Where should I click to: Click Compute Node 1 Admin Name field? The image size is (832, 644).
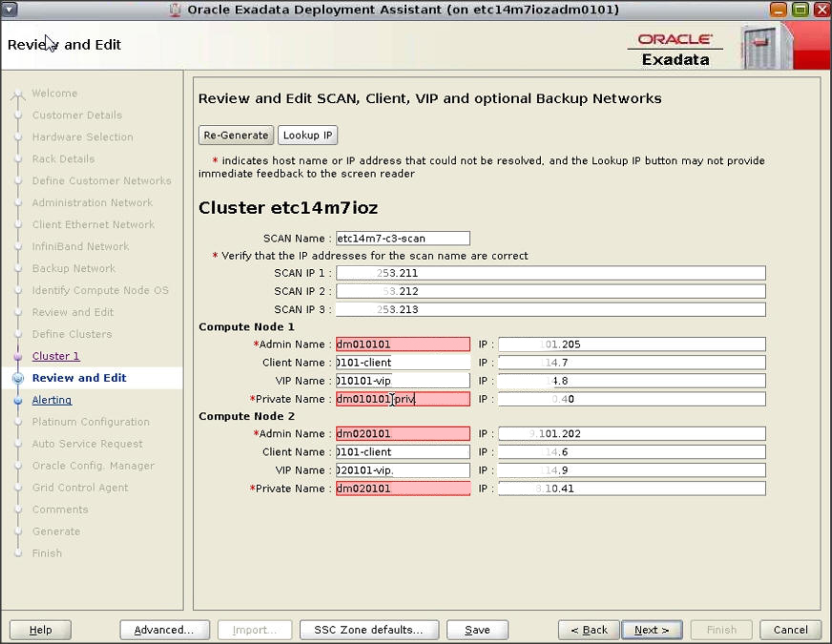coord(403,344)
